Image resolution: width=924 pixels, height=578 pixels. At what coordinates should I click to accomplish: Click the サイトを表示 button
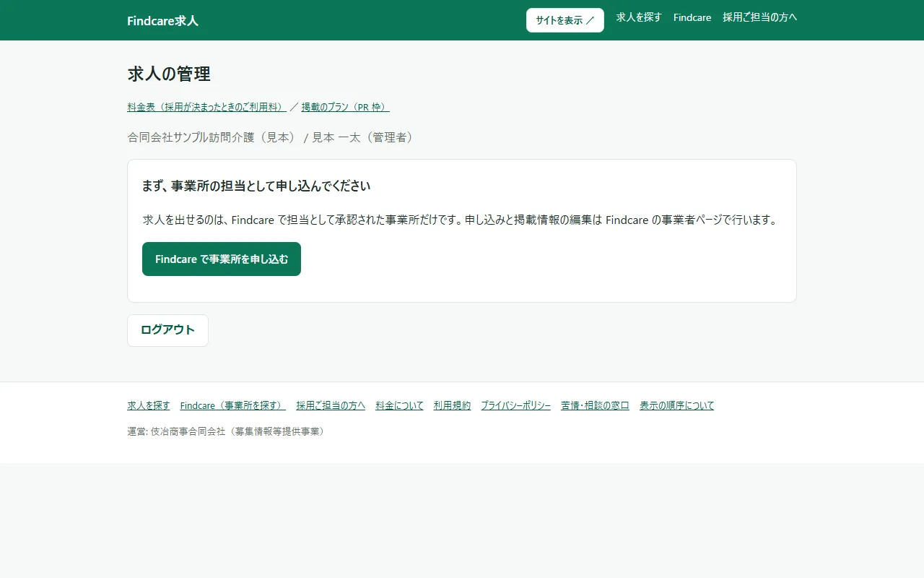[565, 20]
